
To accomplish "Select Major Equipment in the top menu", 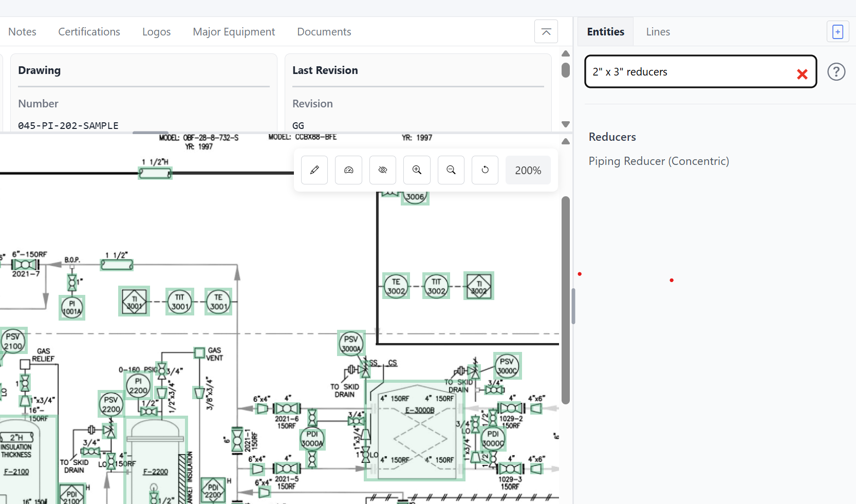I will (234, 31).
